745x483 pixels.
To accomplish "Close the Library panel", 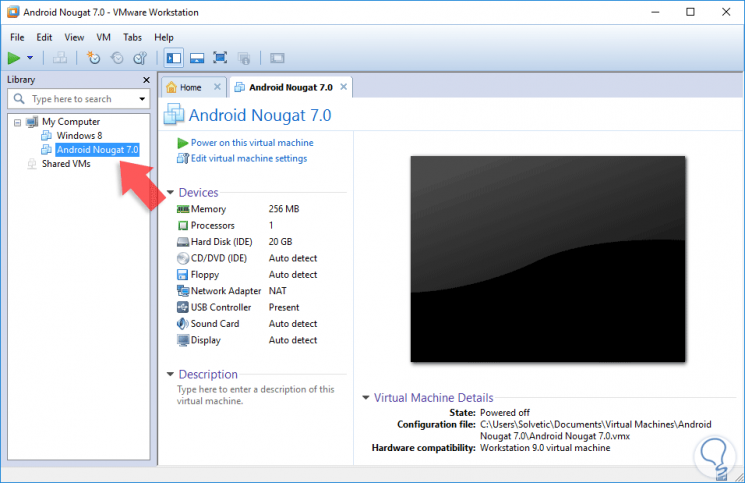I will (x=146, y=80).
